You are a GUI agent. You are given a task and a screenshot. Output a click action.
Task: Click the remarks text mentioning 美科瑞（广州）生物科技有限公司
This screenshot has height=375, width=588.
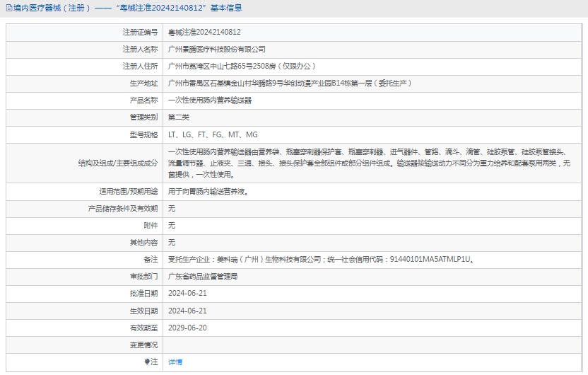pos(320,260)
